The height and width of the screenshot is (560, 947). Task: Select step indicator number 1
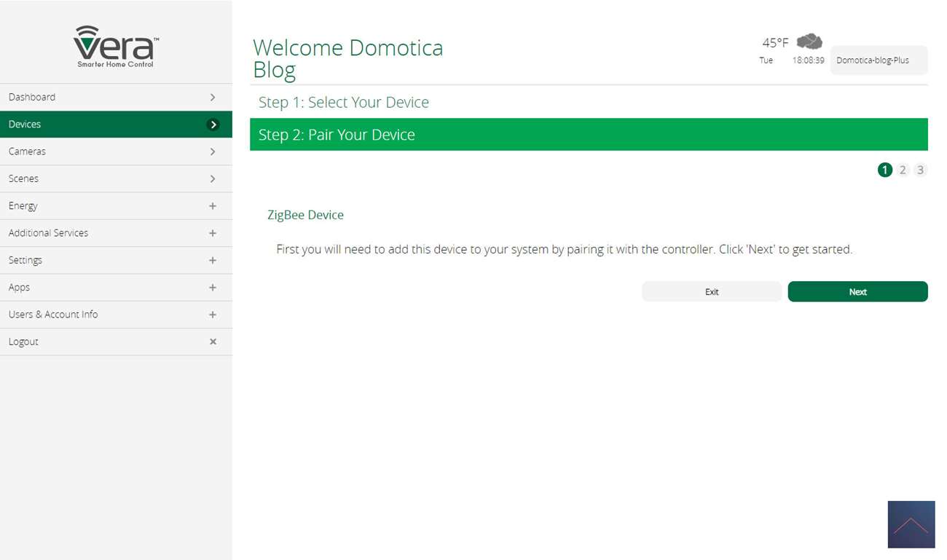point(884,170)
